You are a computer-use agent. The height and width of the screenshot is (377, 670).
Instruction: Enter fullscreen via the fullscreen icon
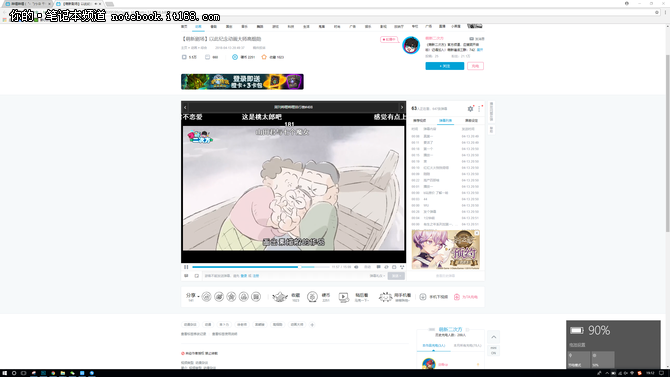coord(402,267)
